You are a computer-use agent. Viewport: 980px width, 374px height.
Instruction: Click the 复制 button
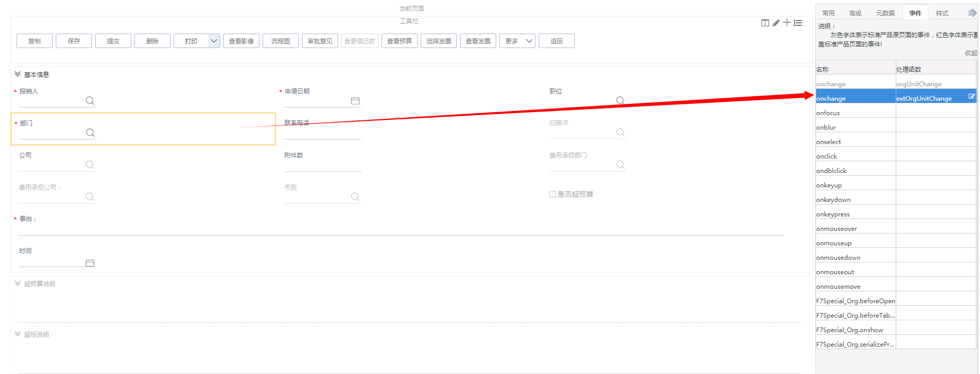click(35, 41)
